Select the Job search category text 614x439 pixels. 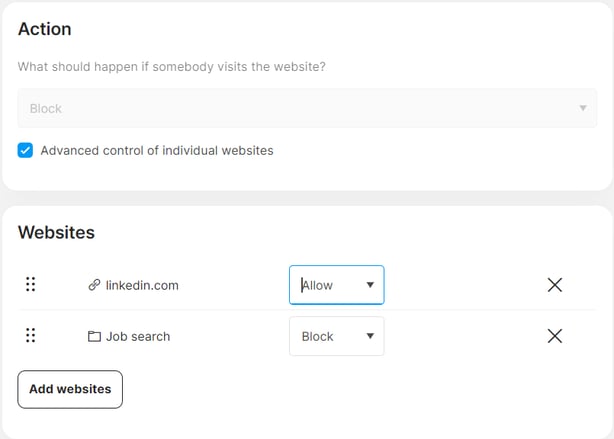click(138, 337)
